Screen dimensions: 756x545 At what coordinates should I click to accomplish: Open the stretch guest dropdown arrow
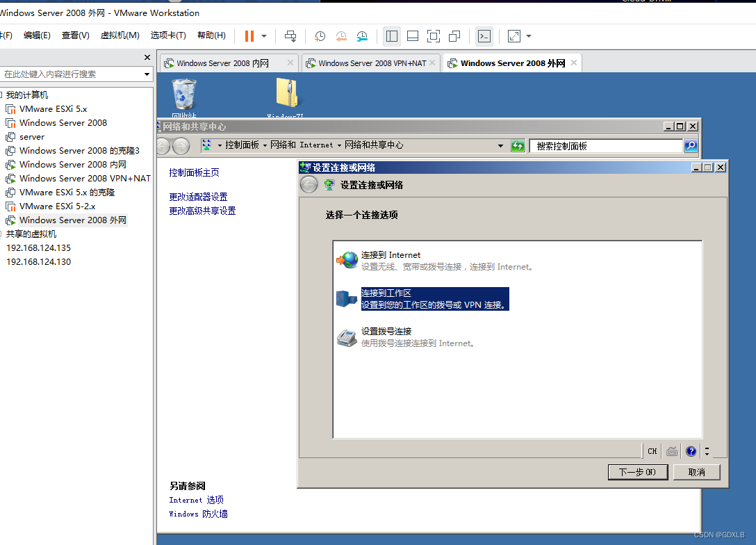coord(529,36)
